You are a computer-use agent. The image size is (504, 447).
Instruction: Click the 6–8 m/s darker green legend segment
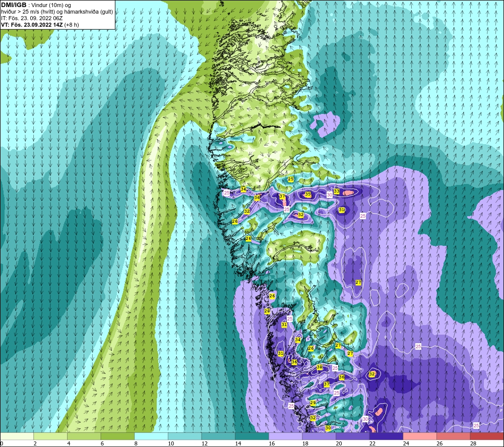pyautogui.click(x=117, y=436)
